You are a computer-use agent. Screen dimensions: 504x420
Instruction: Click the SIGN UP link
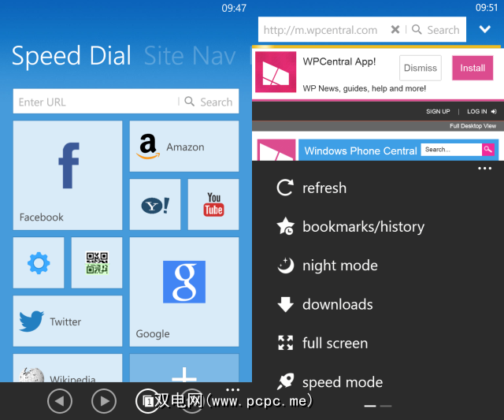pyautogui.click(x=438, y=112)
